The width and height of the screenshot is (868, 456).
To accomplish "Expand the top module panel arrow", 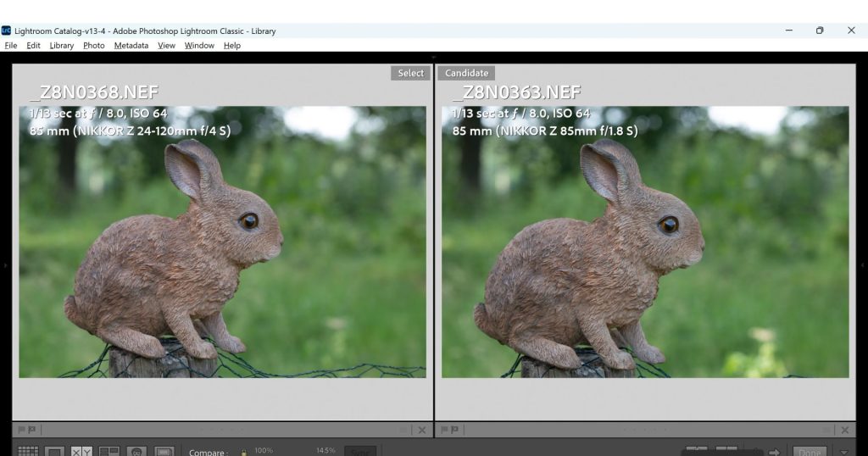I will click(434, 57).
